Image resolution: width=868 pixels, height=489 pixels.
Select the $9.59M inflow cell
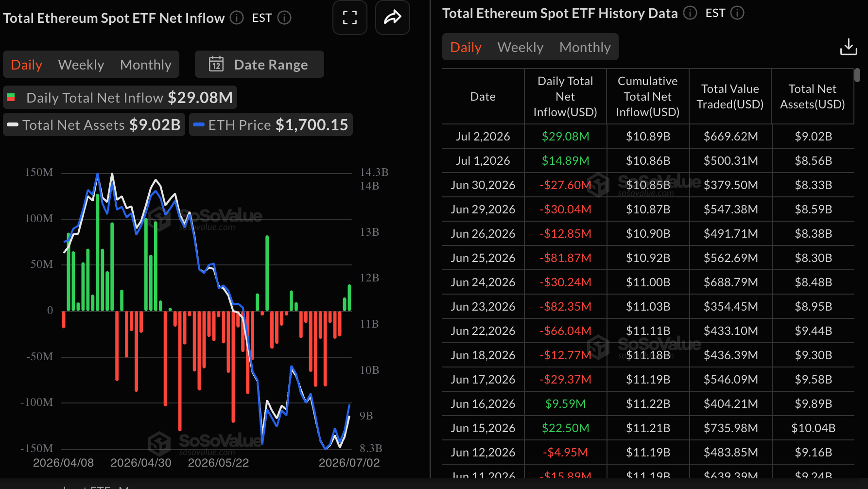(565, 404)
